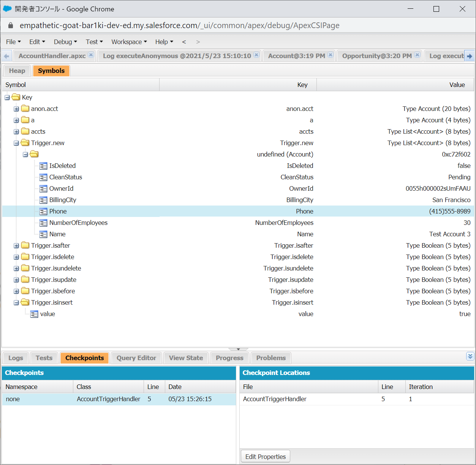Viewport: 476px width, 465px height.
Task: Expand the 'a' variable node
Action: tap(16, 120)
